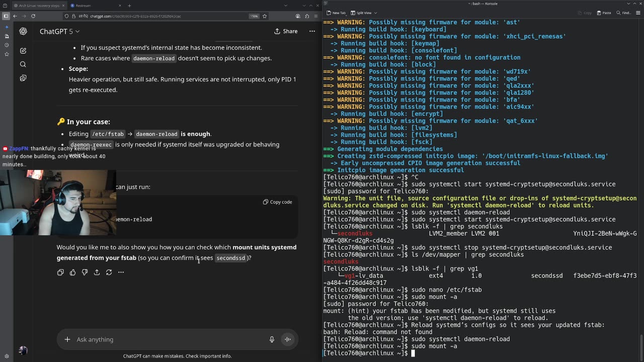This screenshot has width=644, height=362.
Task: Open a new browser tab
Action: coord(129,6)
